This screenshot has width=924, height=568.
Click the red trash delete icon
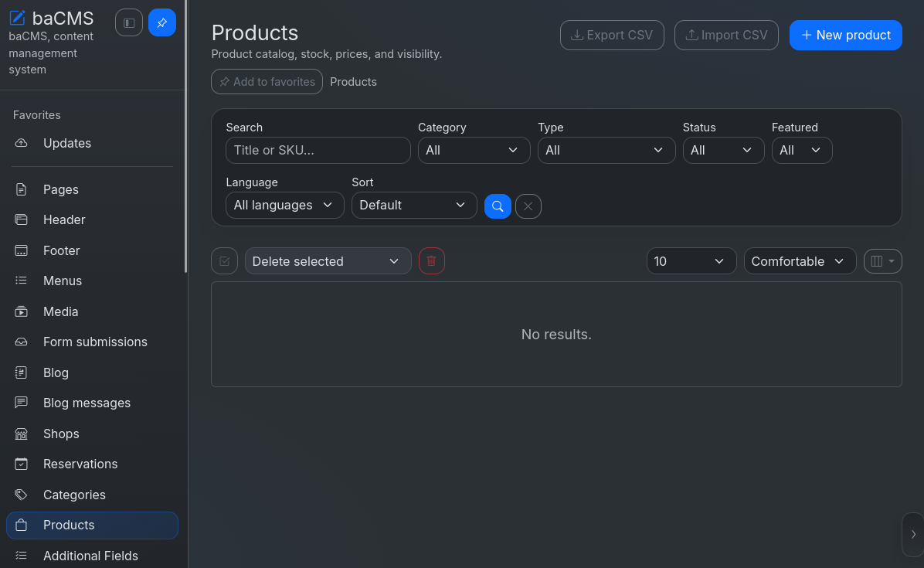431,261
